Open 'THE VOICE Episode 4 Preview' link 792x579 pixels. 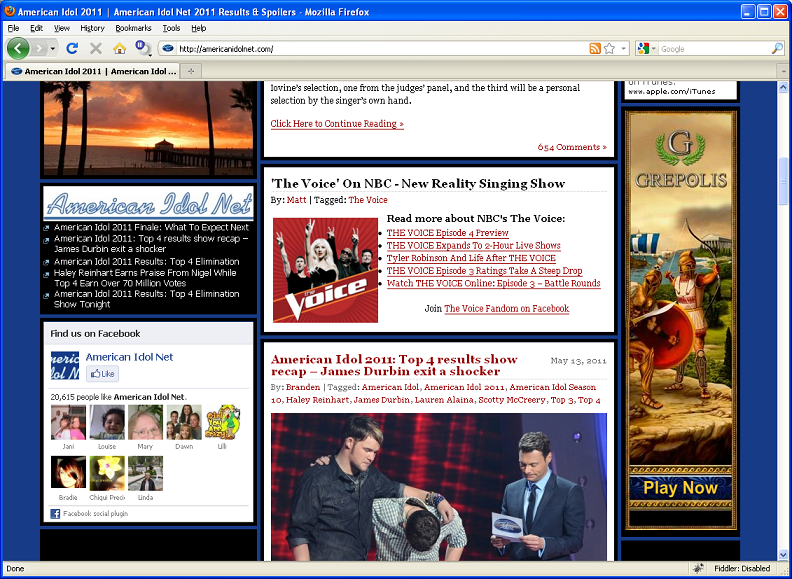point(447,233)
